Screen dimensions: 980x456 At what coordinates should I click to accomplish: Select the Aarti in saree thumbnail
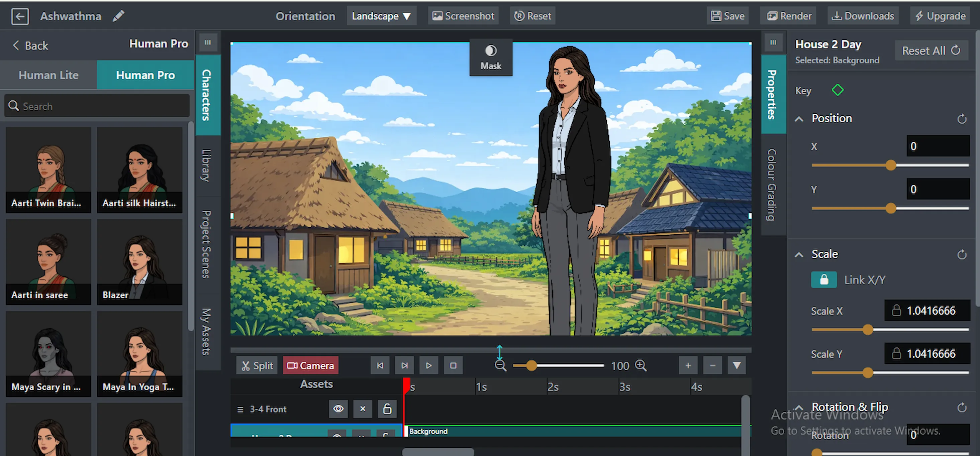(48, 262)
